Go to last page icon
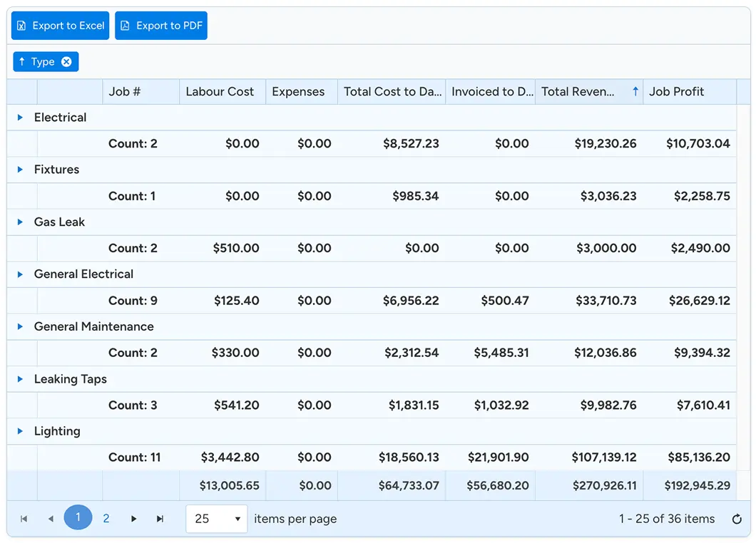The height and width of the screenshot is (543, 756). click(160, 519)
